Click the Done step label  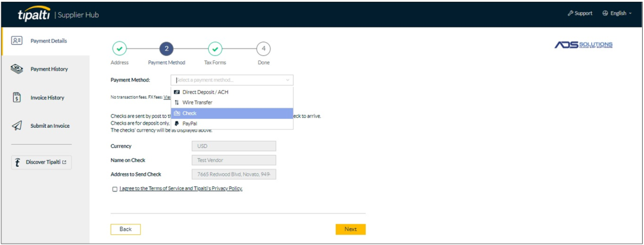pyautogui.click(x=264, y=62)
